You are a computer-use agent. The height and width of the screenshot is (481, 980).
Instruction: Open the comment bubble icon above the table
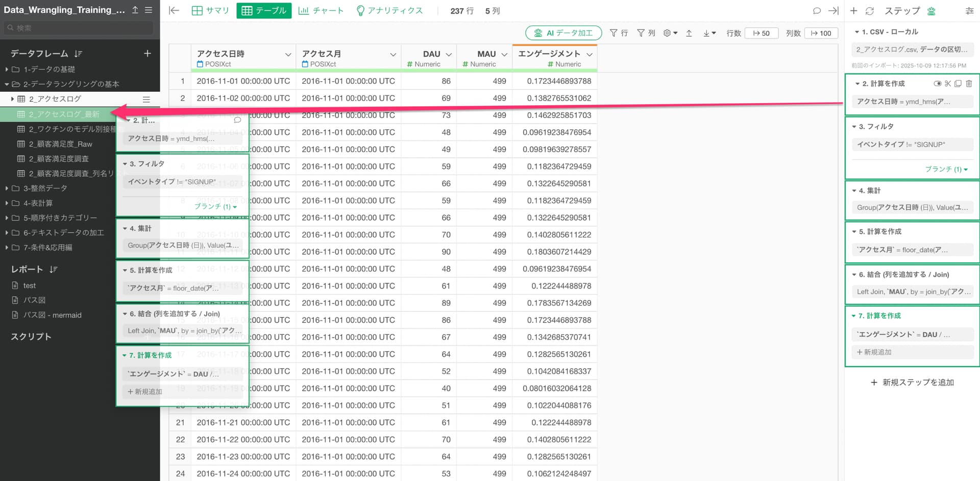(817, 11)
